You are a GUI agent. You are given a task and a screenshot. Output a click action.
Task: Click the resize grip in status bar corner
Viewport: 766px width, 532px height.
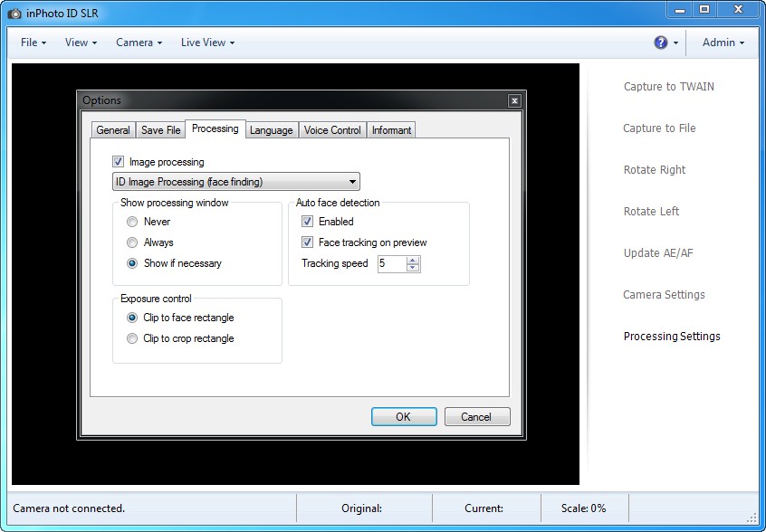(x=752, y=518)
